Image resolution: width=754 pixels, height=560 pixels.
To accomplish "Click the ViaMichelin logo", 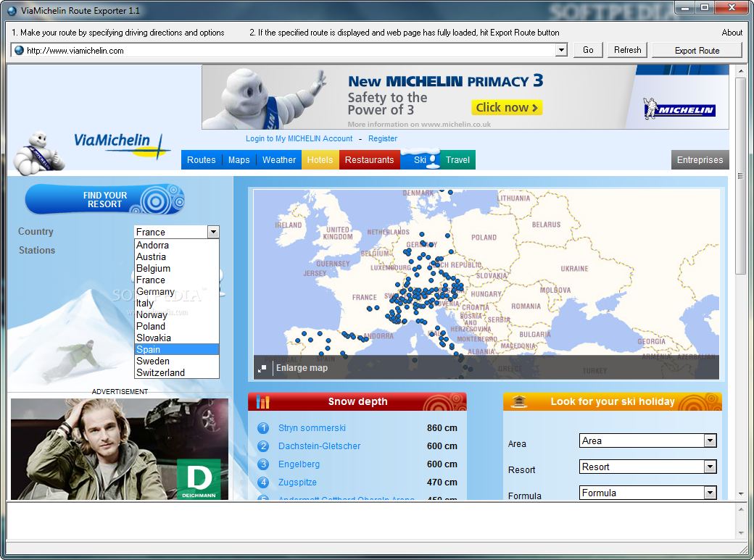I will coord(121,146).
